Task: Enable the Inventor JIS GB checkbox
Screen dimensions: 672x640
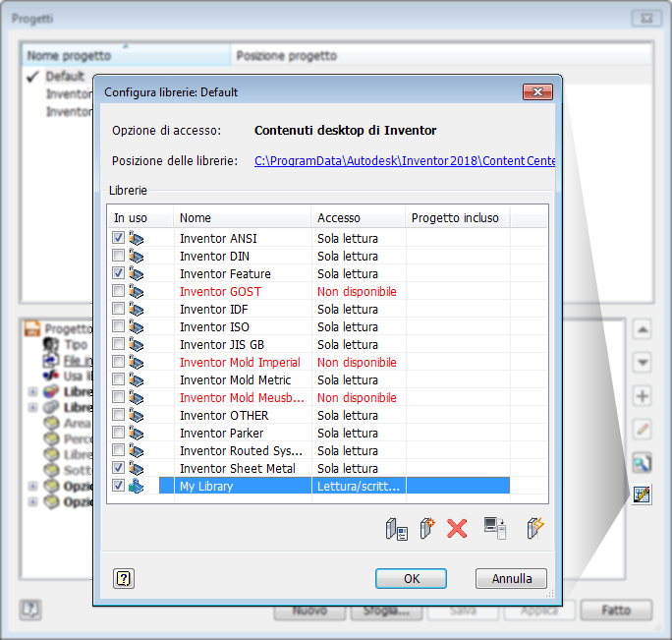Action: tap(118, 343)
